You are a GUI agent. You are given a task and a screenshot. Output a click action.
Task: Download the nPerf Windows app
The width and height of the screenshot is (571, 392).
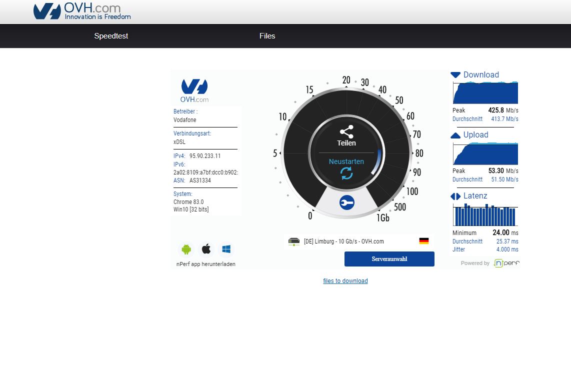coord(226,249)
